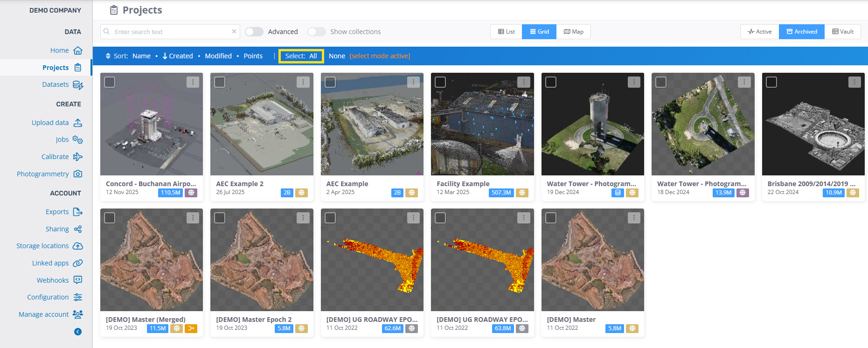Open three-dot menu on Brisbane 2009/2014/2019 card

[x=854, y=82]
